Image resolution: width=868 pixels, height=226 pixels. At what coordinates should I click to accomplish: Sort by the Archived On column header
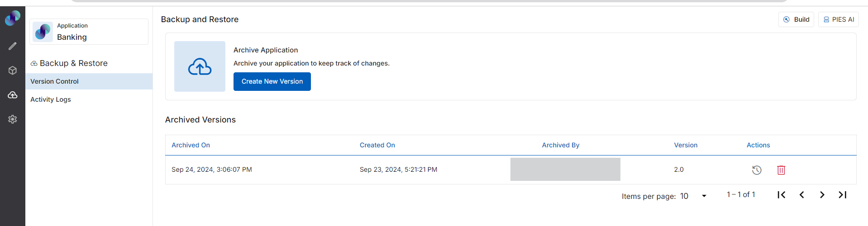click(191, 145)
